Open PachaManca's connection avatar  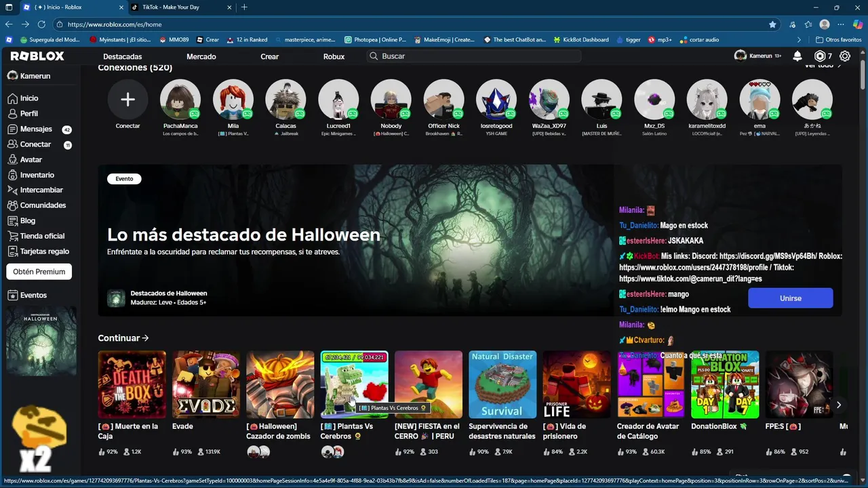(x=180, y=100)
